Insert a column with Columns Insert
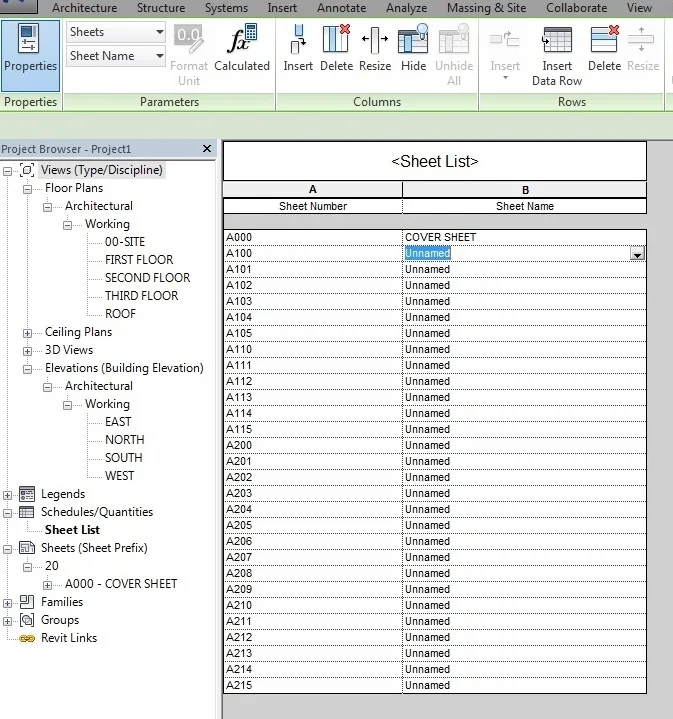 coord(298,48)
